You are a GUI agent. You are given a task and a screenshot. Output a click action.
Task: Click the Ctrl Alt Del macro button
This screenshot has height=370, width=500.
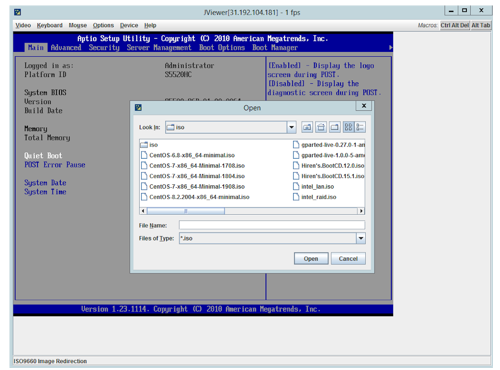pyautogui.click(x=455, y=25)
